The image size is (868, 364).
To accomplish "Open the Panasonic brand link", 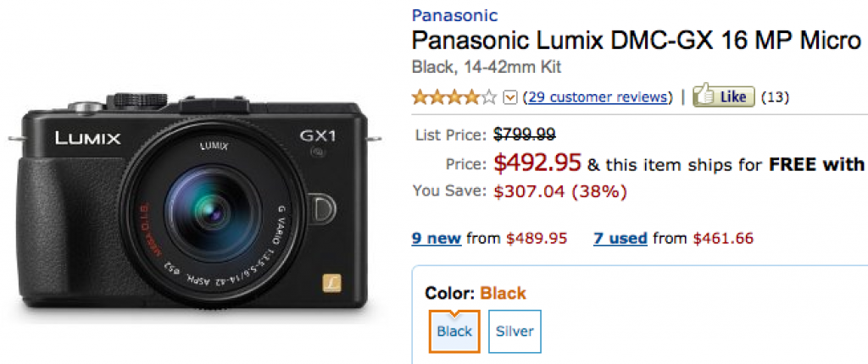I will 454,15.
